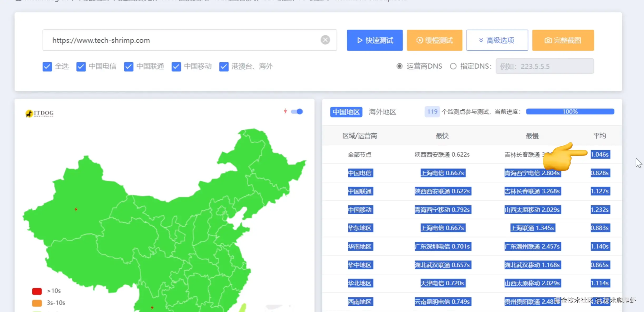Viewport: 644px width, 312px height.
Task: Click the lightning bolt icon beside map toggle
Action: (x=285, y=111)
